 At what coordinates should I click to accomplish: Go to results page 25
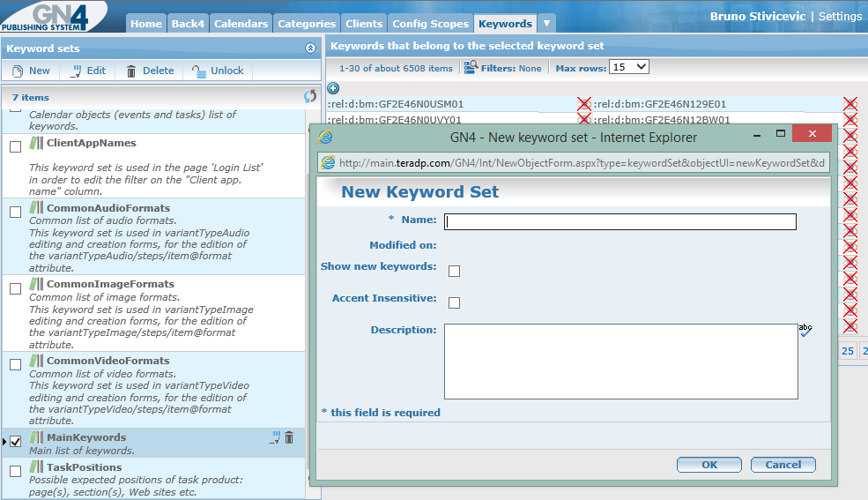coord(848,350)
